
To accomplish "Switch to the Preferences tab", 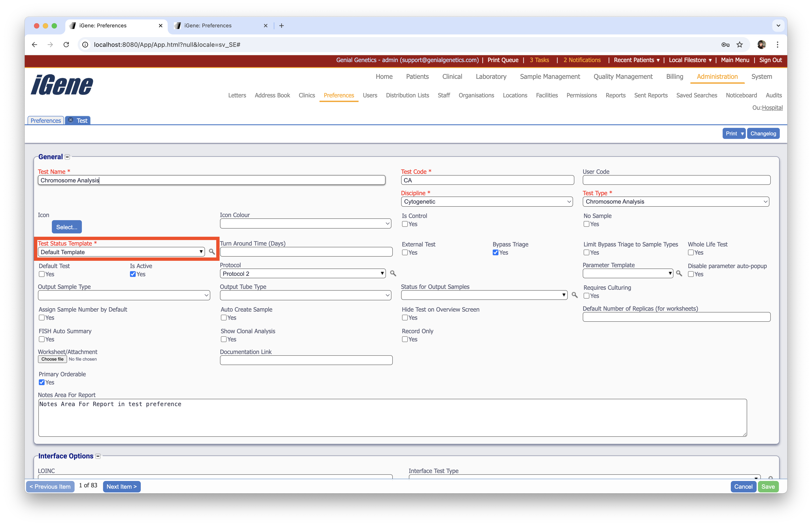I will pyautogui.click(x=45, y=121).
